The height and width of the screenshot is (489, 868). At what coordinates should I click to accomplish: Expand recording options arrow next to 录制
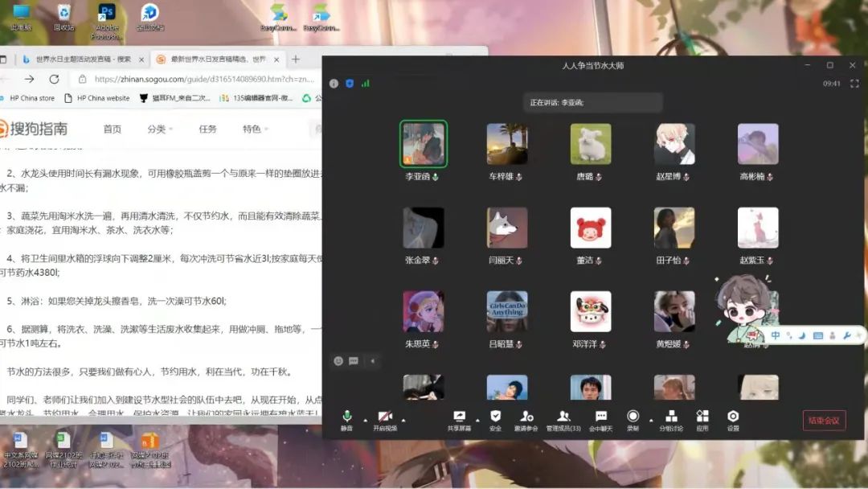(x=651, y=421)
